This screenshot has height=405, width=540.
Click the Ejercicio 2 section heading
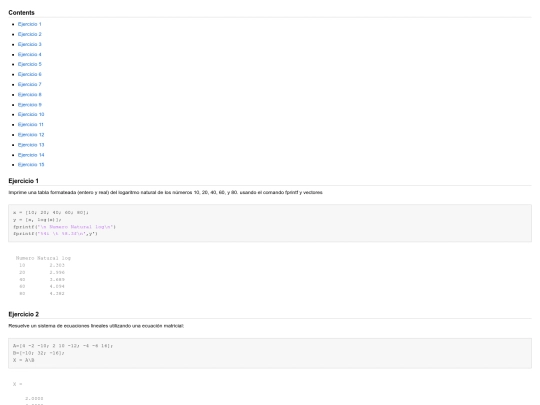coord(23,314)
